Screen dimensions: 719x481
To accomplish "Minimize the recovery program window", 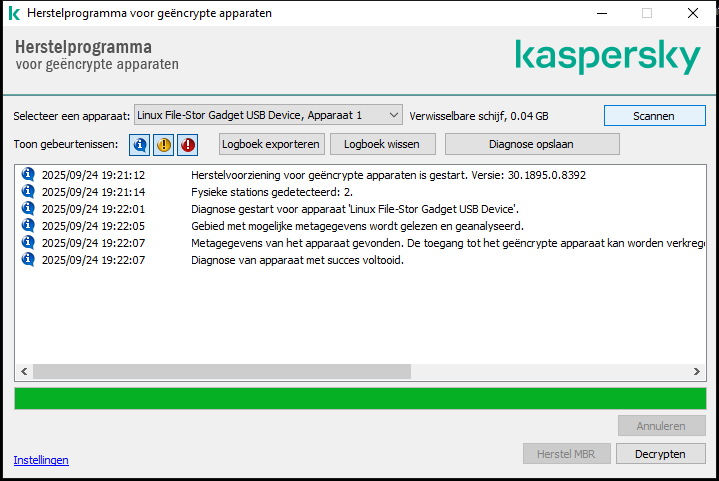I will point(602,13).
